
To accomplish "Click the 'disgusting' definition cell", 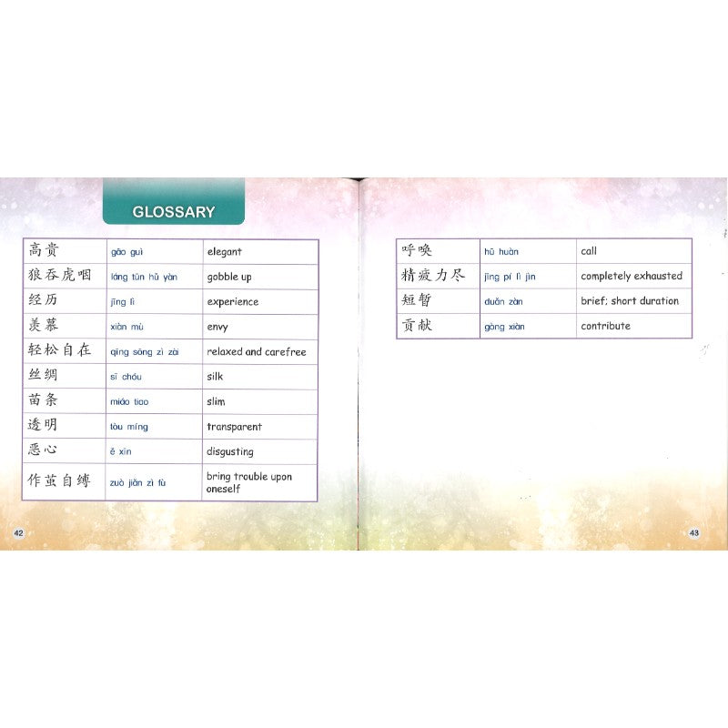I will [230, 451].
